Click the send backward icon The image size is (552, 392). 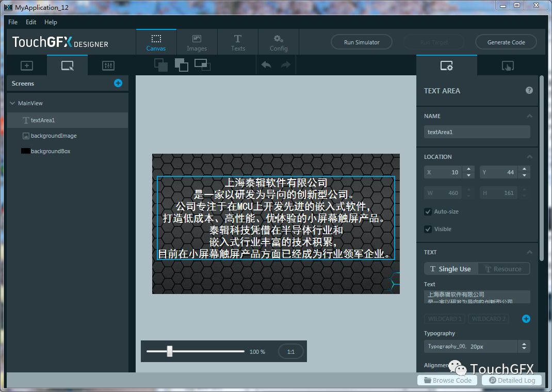(x=161, y=65)
